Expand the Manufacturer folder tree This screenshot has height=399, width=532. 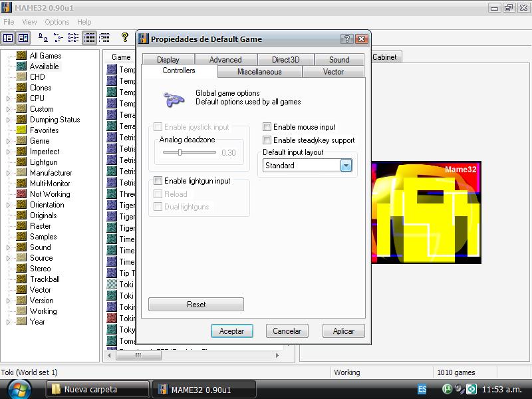[x=8, y=173]
